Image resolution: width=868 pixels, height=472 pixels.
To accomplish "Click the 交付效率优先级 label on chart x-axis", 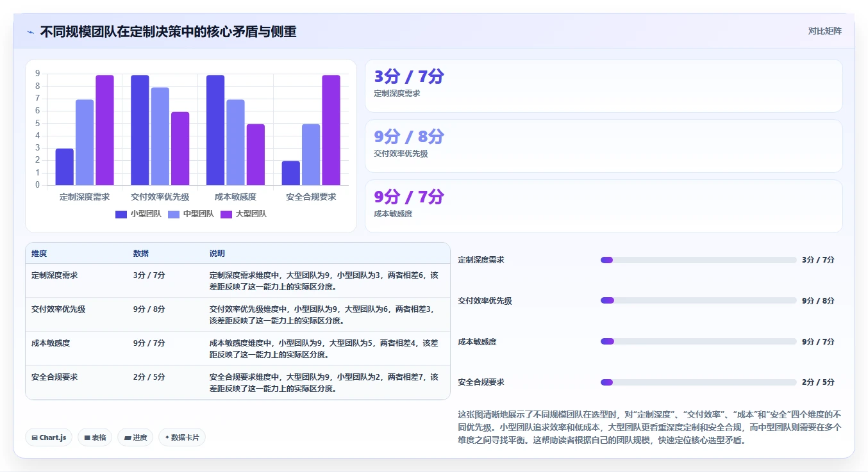I will coord(160,197).
